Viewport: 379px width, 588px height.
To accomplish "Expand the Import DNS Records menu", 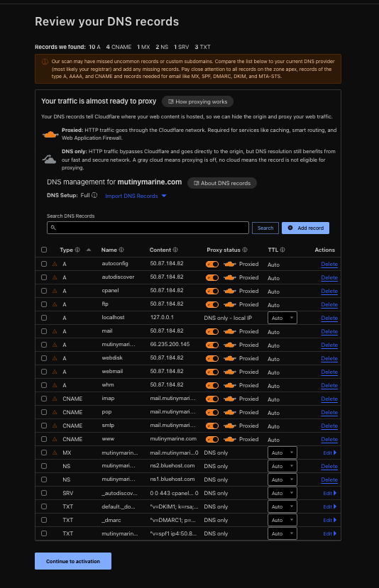I will coord(136,196).
